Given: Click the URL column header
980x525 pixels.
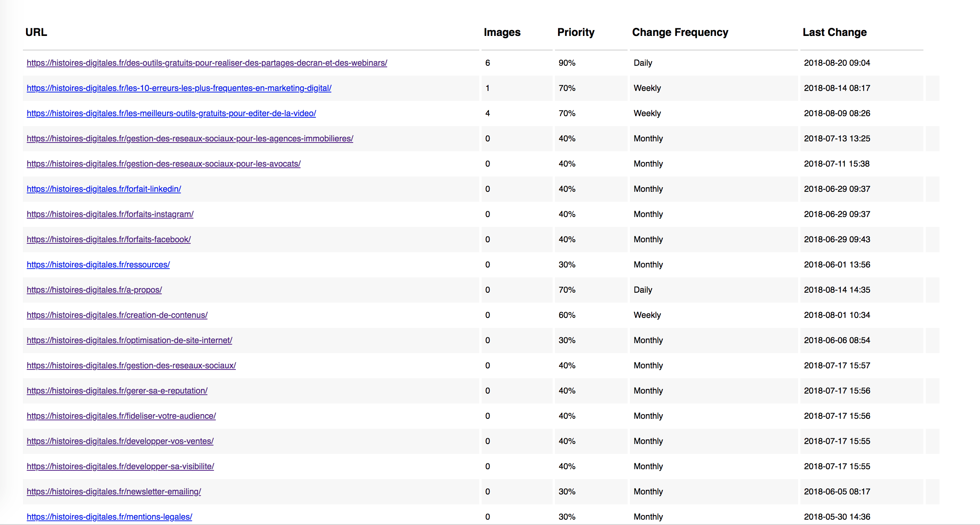Looking at the screenshot, I should [36, 32].
